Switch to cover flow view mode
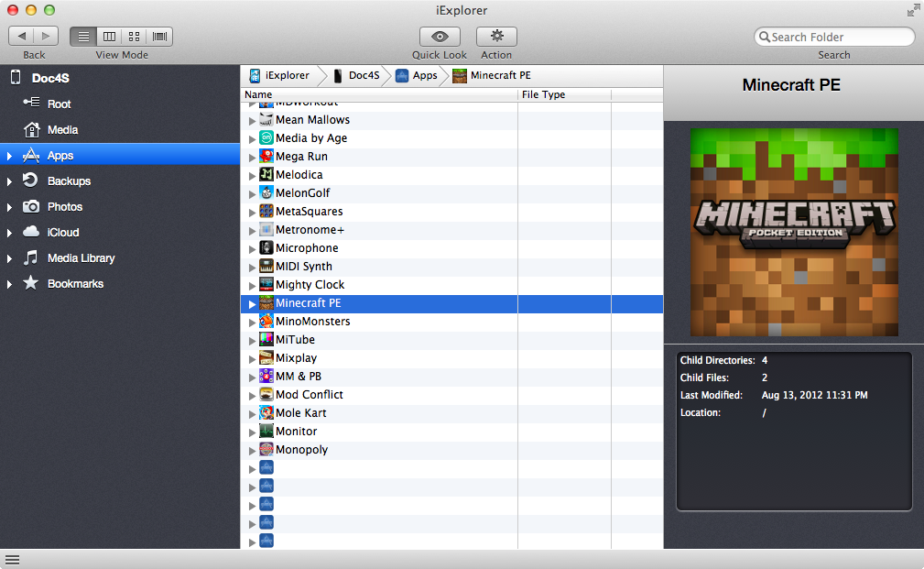The height and width of the screenshot is (569, 924). coord(160,37)
